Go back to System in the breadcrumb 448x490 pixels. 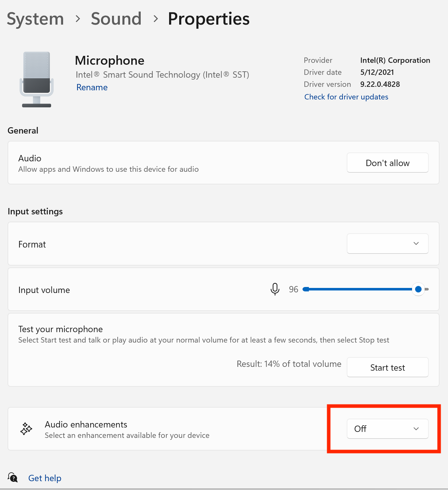click(35, 19)
